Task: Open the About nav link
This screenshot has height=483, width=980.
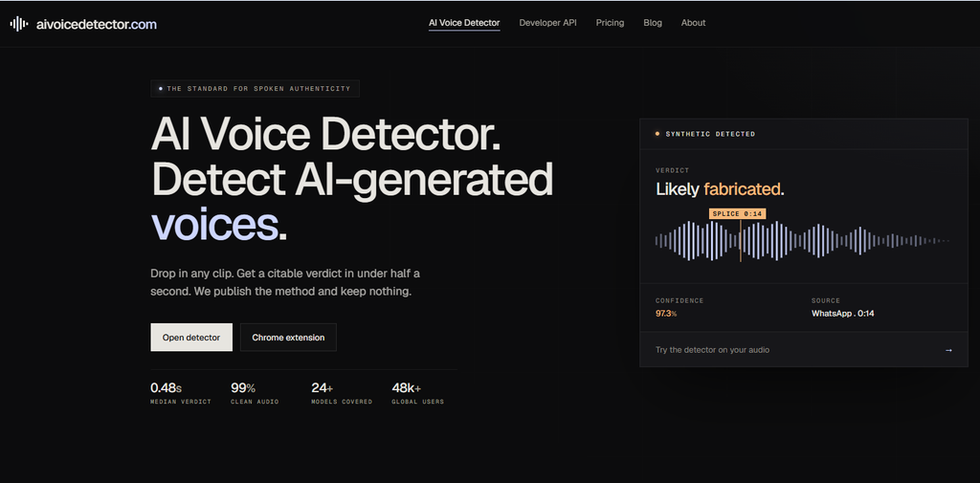Action: click(x=693, y=23)
